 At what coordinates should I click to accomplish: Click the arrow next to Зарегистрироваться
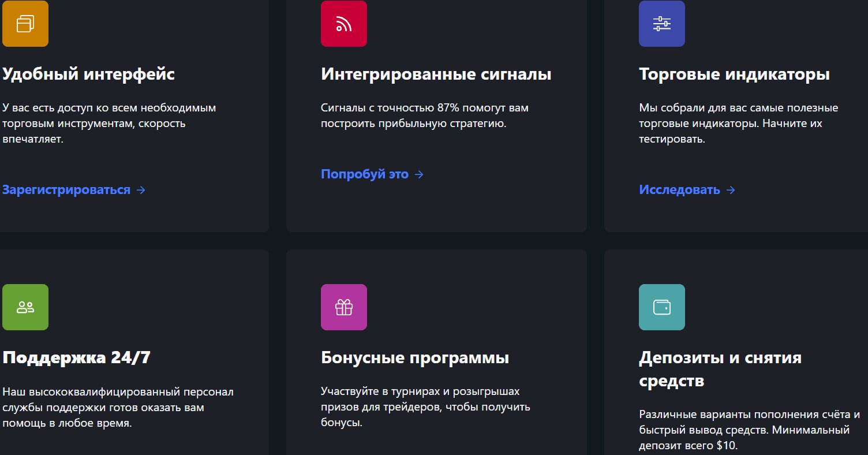[x=141, y=190]
